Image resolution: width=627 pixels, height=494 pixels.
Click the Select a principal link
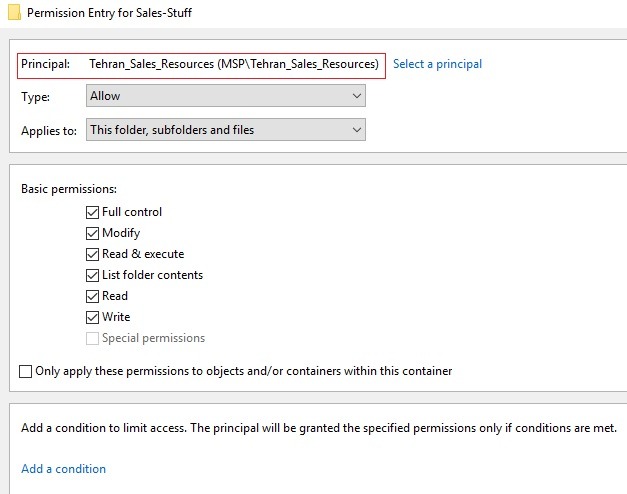point(437,64)
